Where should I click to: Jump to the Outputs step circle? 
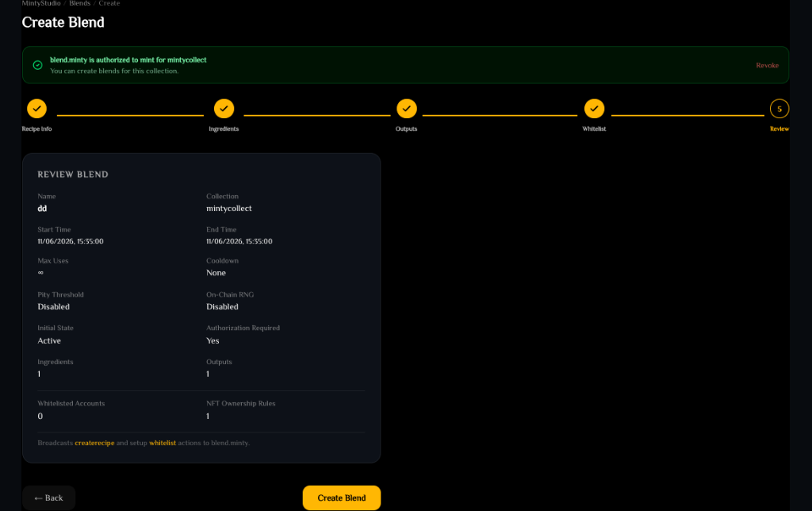[407, 109]
